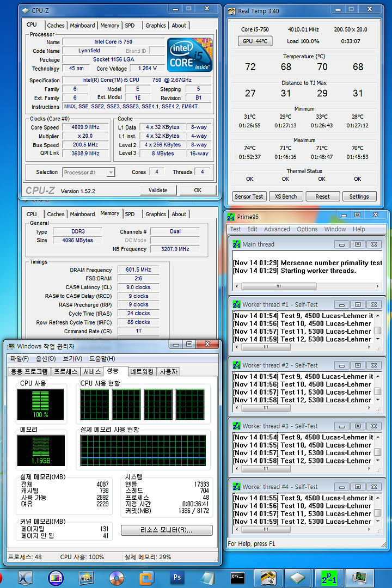Open Prime95 Test menu
This screenshot has width=392, height=588.
(235, 229)
